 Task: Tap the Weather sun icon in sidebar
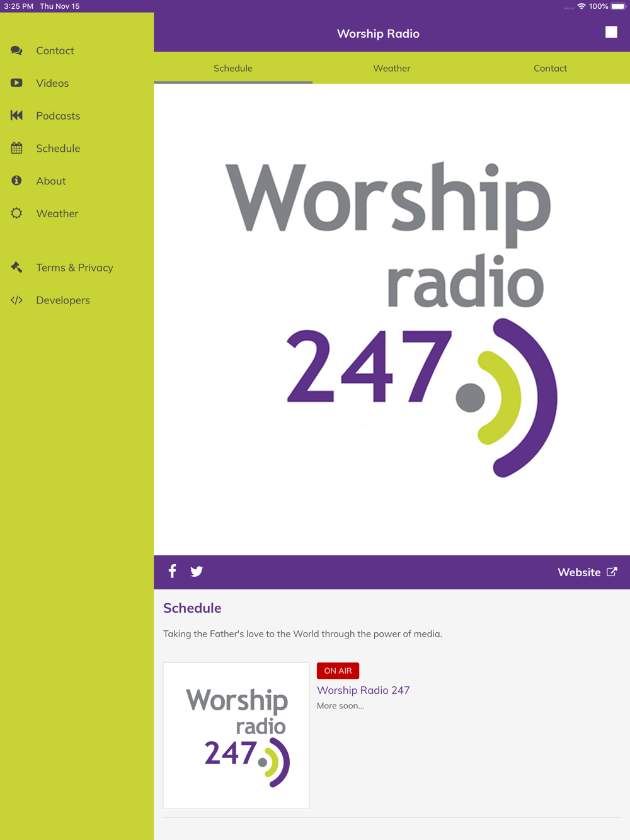click(x=16, y=213)
